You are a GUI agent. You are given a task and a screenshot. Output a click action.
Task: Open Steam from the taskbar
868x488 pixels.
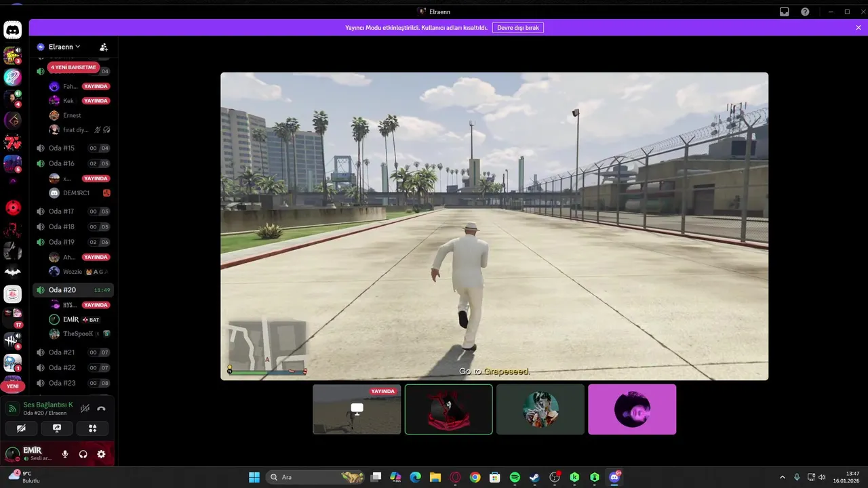[534, 477]
